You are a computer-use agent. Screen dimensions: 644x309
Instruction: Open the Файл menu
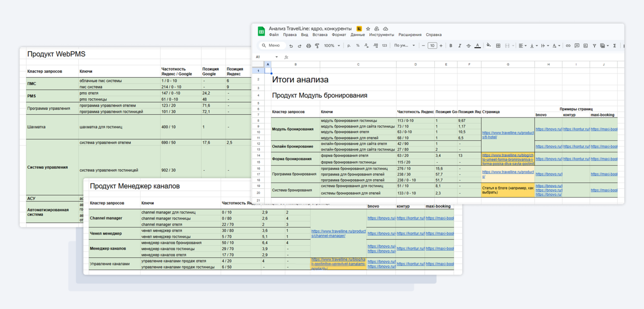coord(274,35)
